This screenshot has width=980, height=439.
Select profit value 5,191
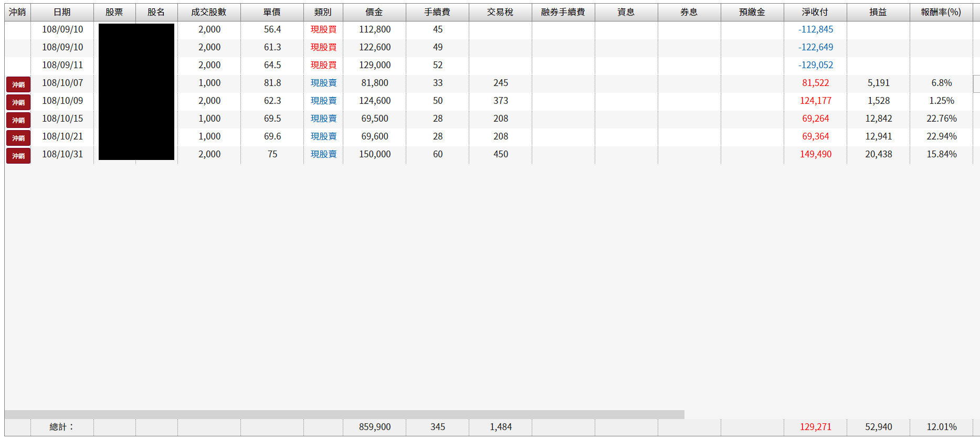tap(879, 83)
